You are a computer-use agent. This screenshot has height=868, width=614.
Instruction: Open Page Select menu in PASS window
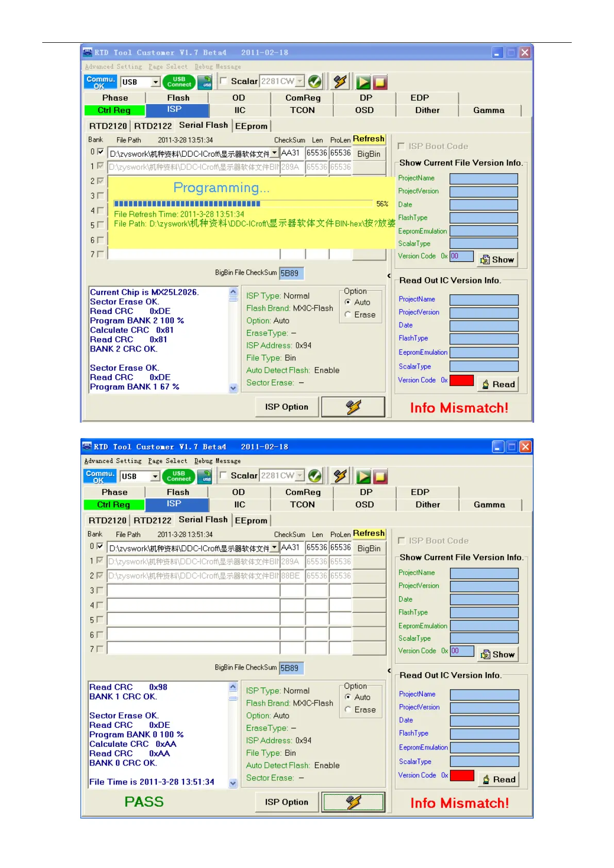click(x=168, y=461)
